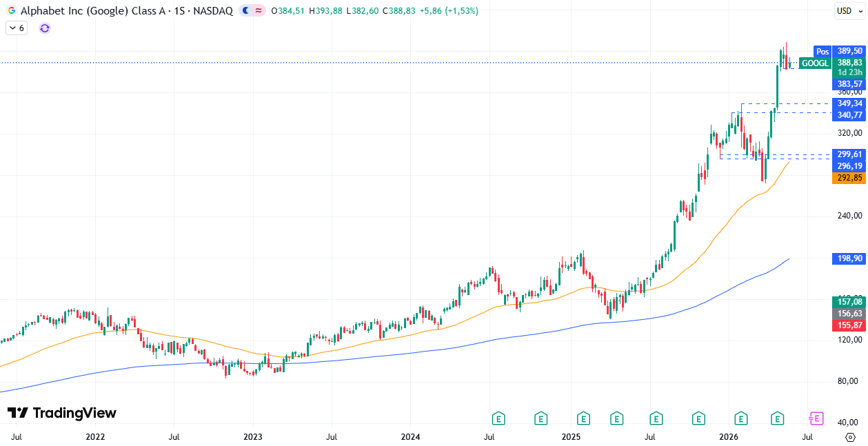Screen dimensions: 868x446
Task: Click the TradingView logo
Action: [62, 413]
